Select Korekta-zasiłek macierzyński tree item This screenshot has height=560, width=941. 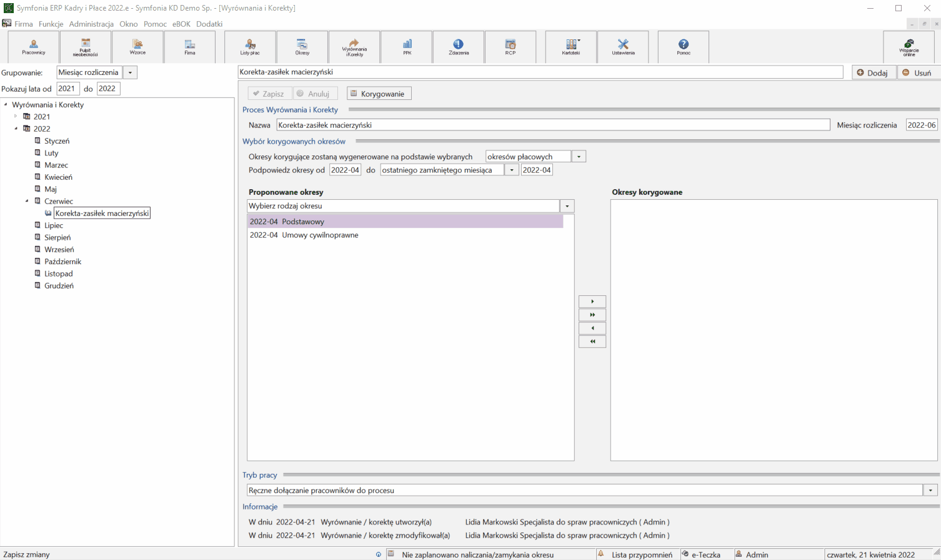click(x=102, y=214)
